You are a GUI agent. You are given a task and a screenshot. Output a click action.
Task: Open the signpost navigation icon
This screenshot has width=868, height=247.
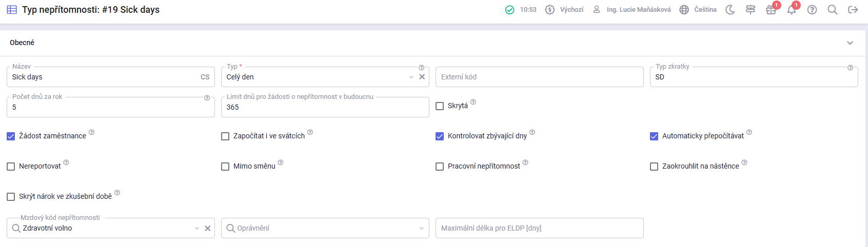[x=751, y=10]
